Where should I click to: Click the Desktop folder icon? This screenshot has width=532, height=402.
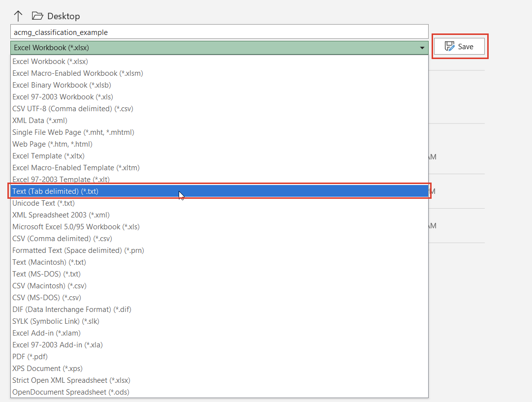pos(37,15)
